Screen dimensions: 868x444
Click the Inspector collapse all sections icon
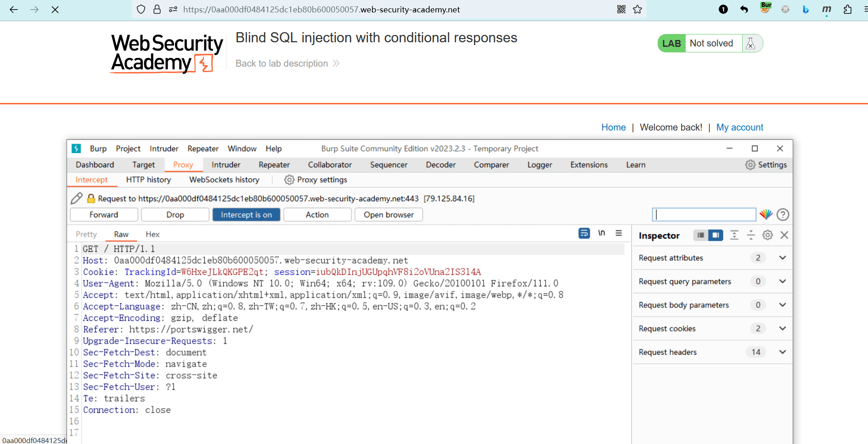(751, 235)
